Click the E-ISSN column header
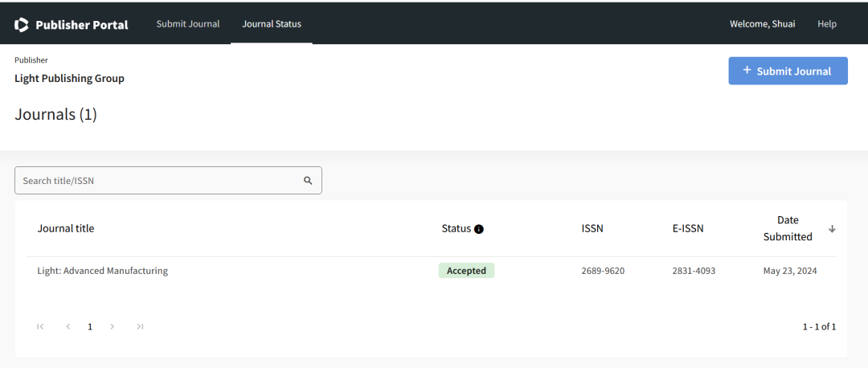The height and width of the screenshot is (368, 868). pos(688,228)
